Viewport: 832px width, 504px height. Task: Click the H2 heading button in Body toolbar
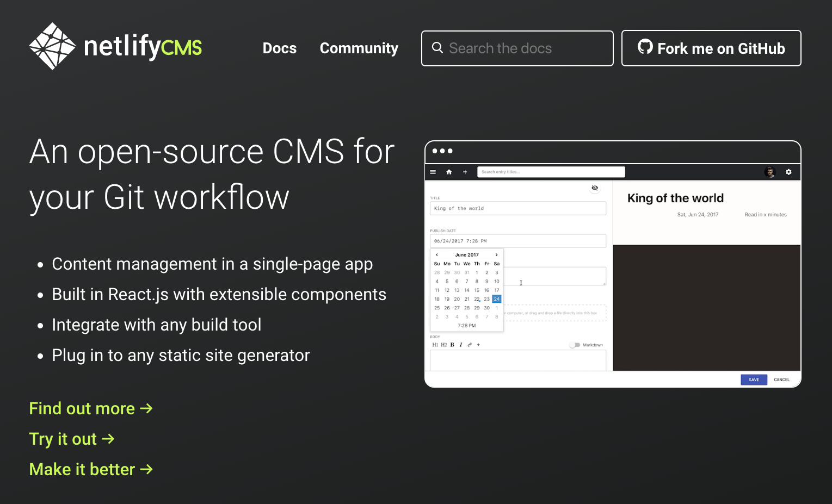[444, 345]
